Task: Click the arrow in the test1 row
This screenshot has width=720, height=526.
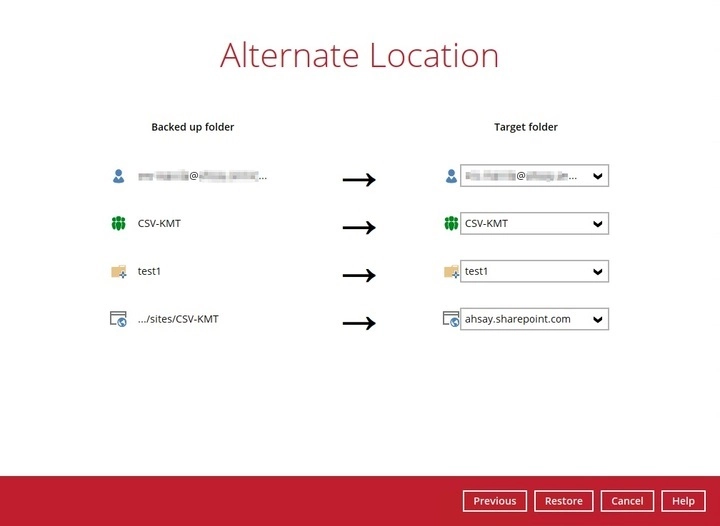Action: (358, 276)
